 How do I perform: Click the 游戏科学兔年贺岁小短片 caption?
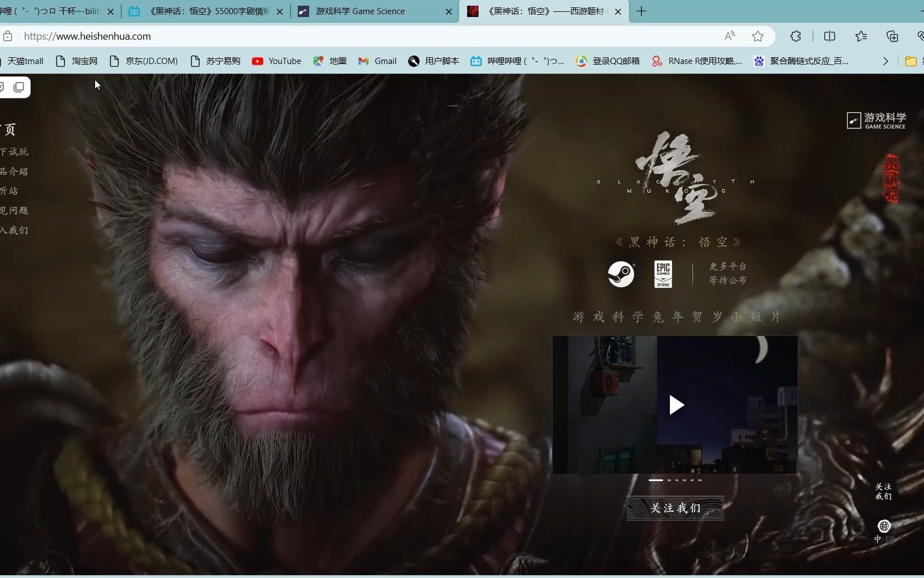pos(677,317)
